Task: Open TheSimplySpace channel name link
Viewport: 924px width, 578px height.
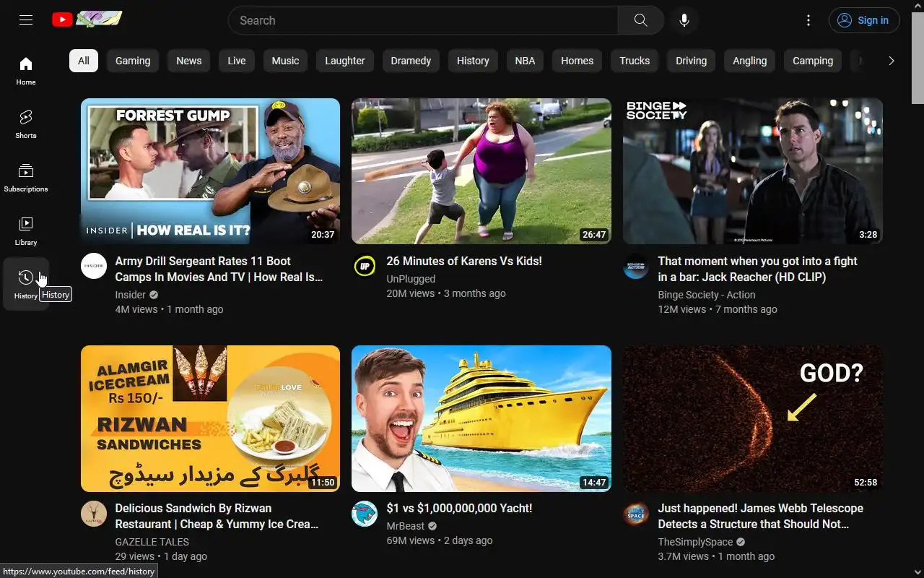Action: pyautogui.click(x=695, y=542)
